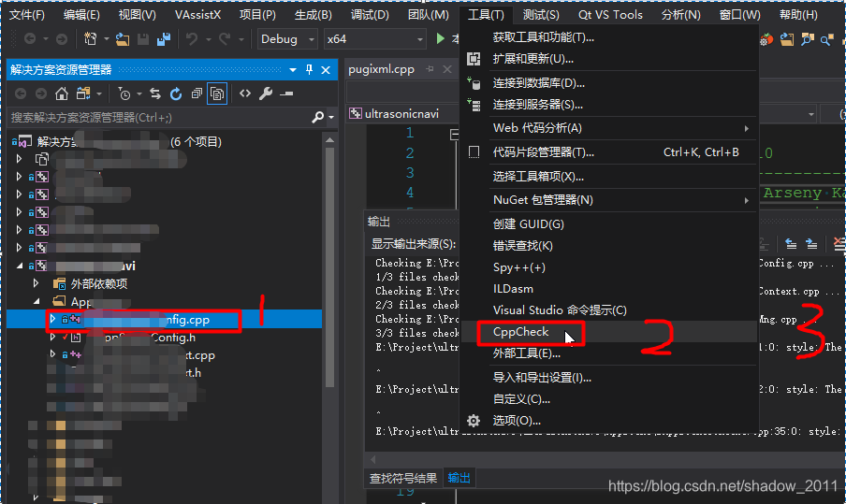The width and height of the screenshot is (846, 504).
Task: Click the Solution Explorer Home icon
Action: click(x=62, y=94)
